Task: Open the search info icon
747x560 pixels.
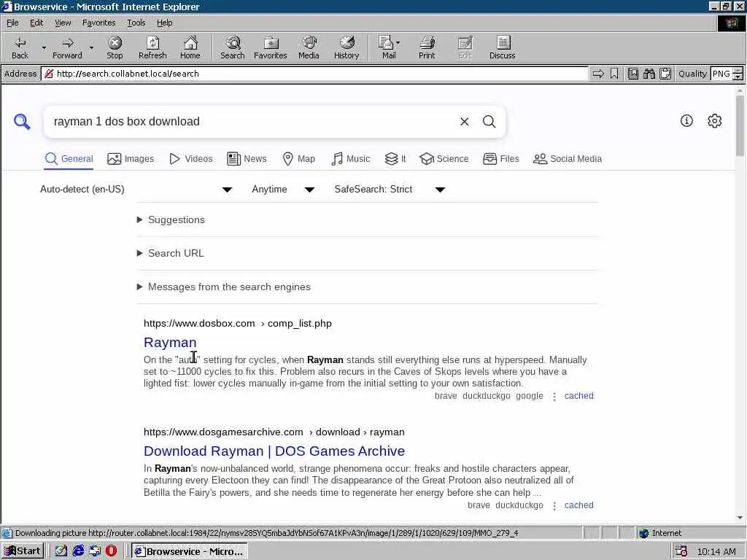Action: point(686,121)
